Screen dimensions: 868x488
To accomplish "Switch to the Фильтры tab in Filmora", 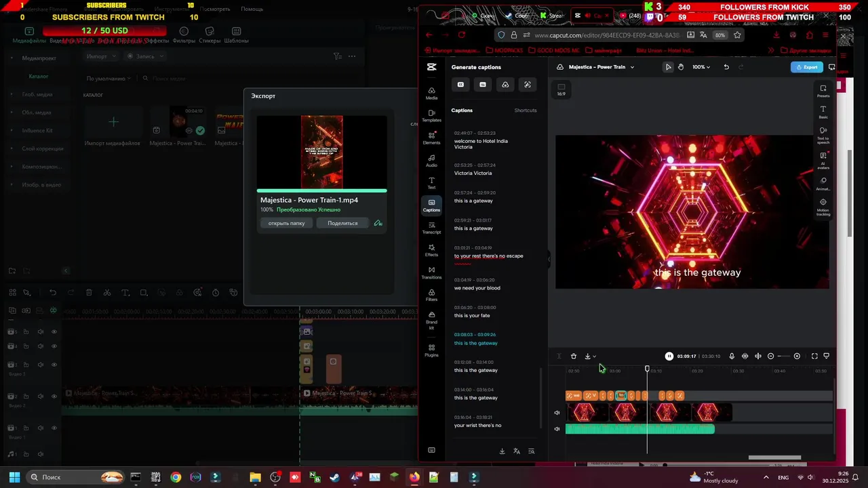I will click(184, 35).
